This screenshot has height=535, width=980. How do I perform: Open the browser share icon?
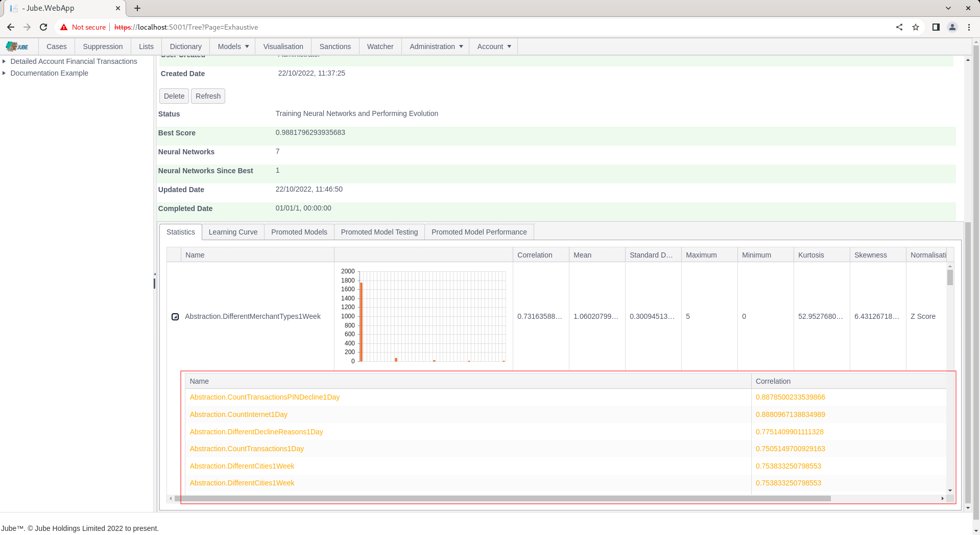pos(899,27)
